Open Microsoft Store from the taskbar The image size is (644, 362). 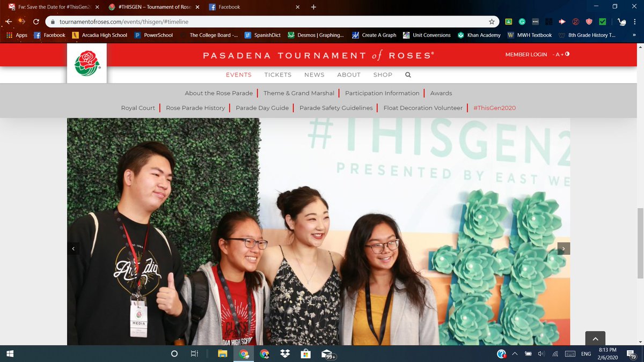(305, 354)
